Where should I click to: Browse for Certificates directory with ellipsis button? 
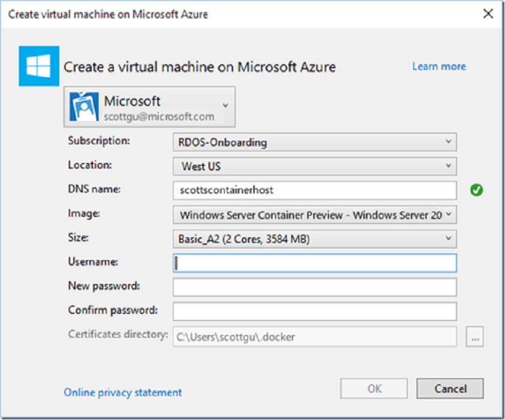474,337
